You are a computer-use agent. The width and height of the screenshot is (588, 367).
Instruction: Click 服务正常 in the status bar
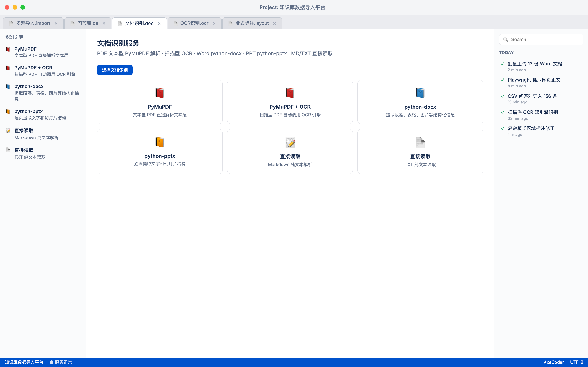63,362
